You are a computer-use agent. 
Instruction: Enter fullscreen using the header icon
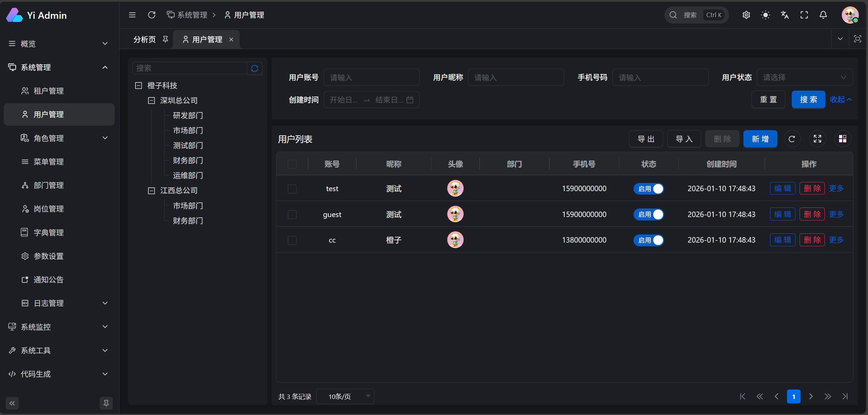pyautogui.click(x=804, y=15)
